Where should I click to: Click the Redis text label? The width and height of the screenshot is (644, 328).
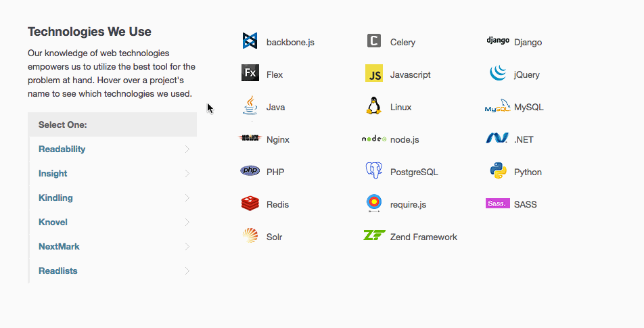[x=277, y=204]
